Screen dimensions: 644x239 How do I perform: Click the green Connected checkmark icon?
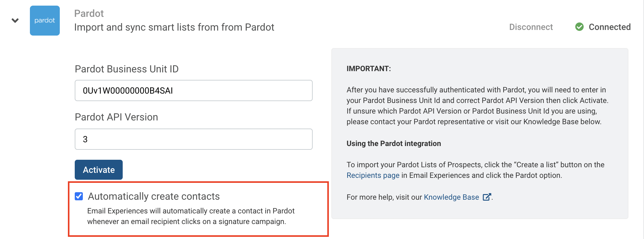579,27
